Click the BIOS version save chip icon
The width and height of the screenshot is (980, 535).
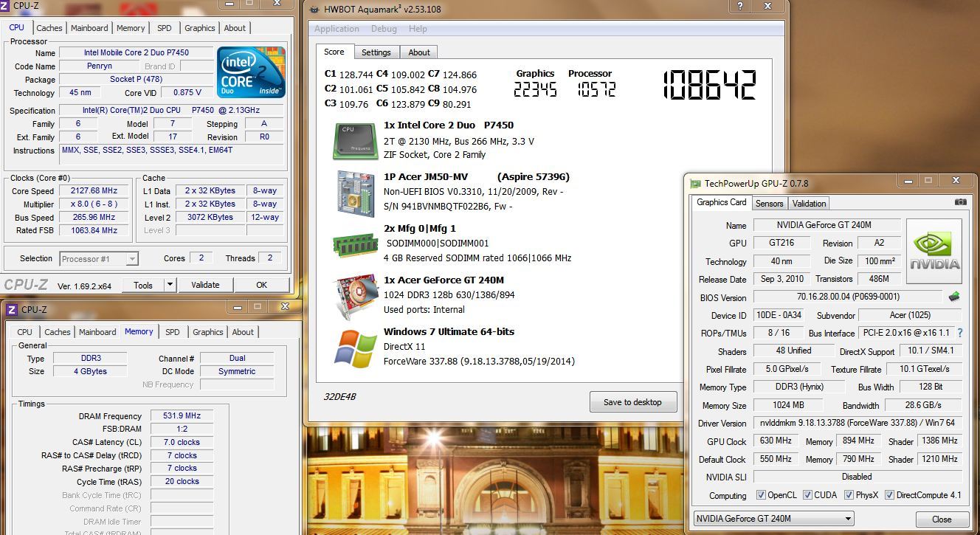tap(955, 297)
